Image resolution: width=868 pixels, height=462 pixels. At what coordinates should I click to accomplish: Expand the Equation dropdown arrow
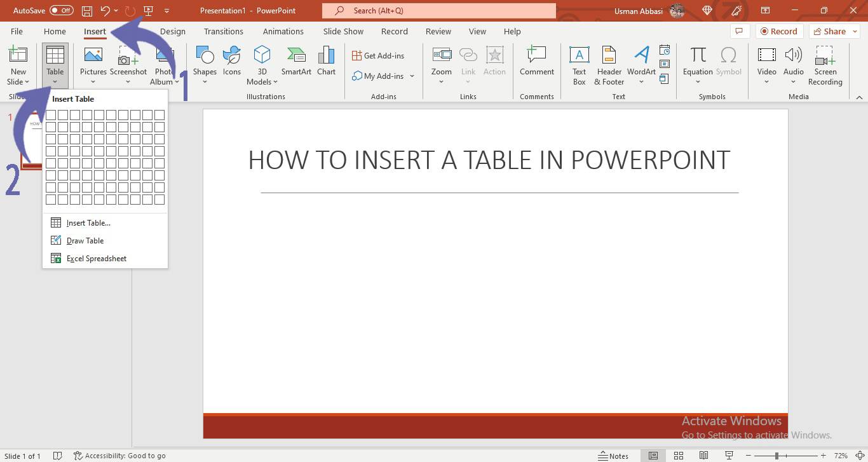point(698,82)
